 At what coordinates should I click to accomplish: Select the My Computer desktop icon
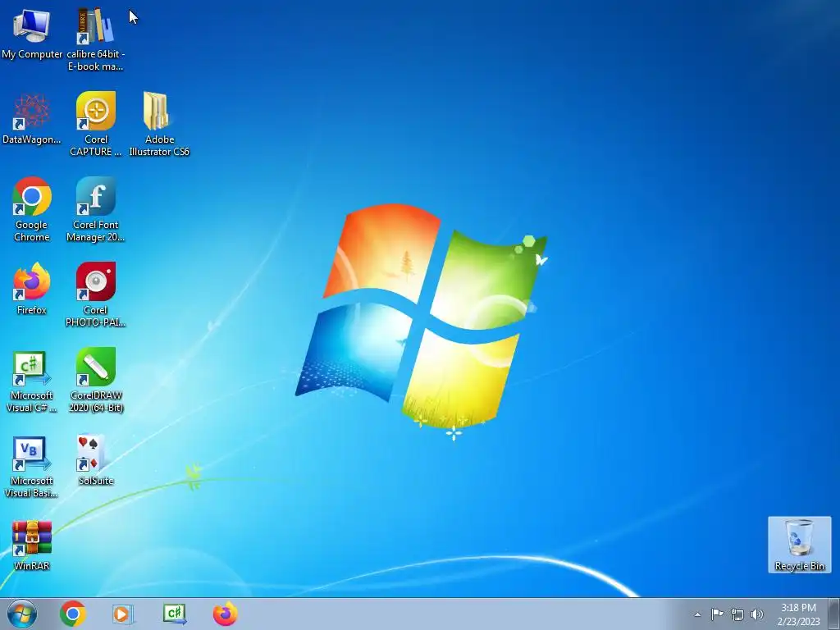32,33
